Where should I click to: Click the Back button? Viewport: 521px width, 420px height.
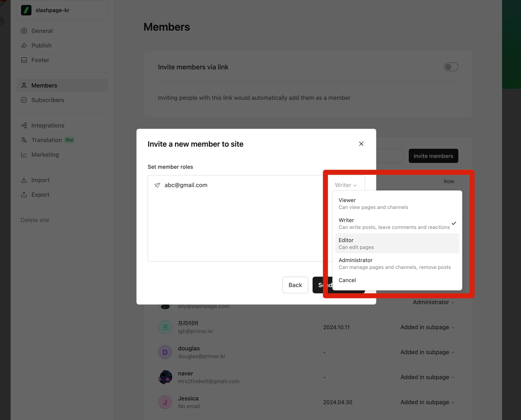pos(295,285)
